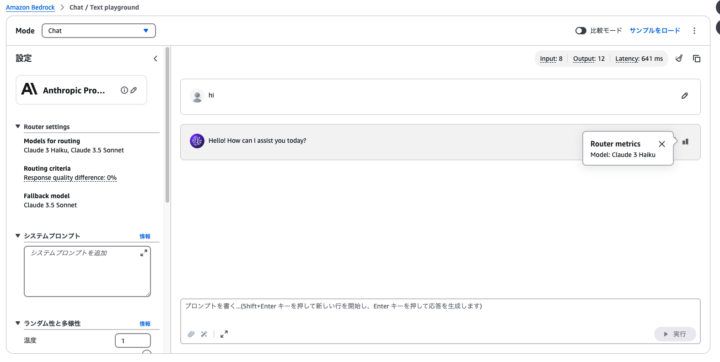Expand the system prompt text area
720x362 pixels.
click(x=144, y=253)
